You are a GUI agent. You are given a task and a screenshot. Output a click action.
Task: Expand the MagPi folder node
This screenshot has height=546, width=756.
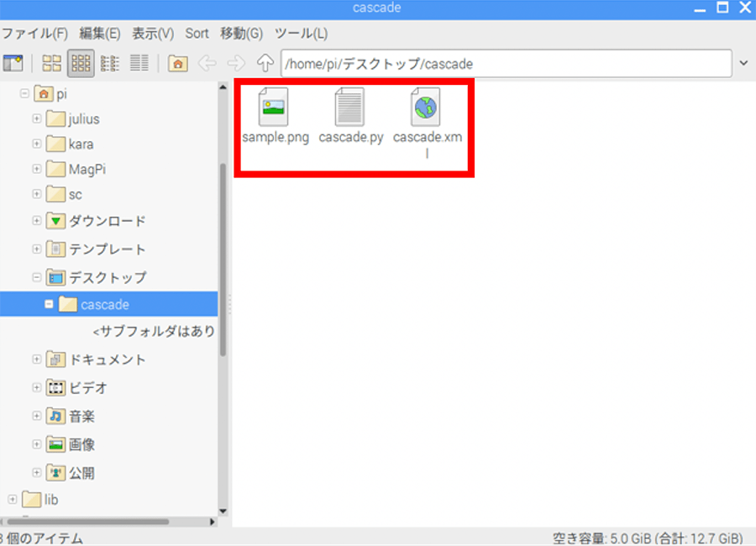coord(37,168)
